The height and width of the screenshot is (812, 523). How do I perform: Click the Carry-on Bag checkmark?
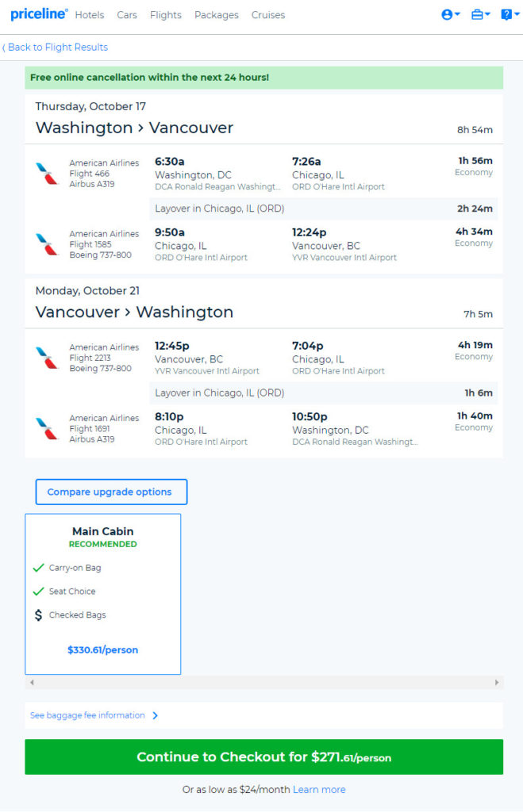click(x=38, y=568)
